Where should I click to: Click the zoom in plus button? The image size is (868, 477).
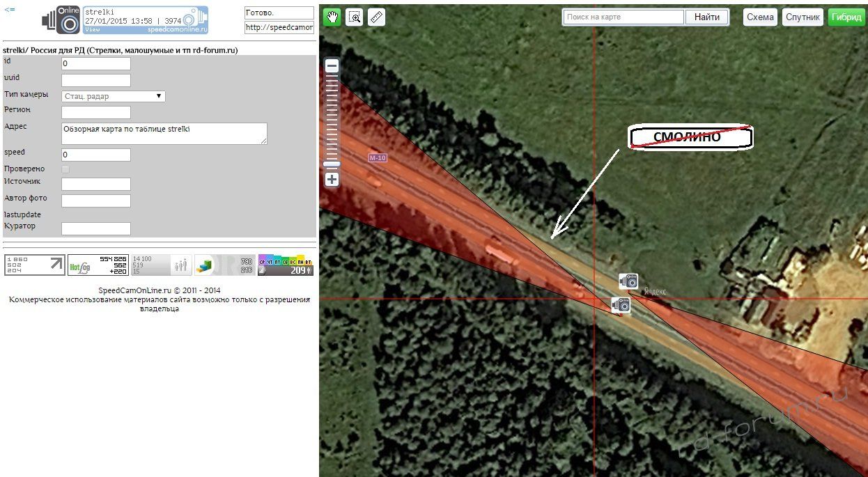[x=332, y=180]
